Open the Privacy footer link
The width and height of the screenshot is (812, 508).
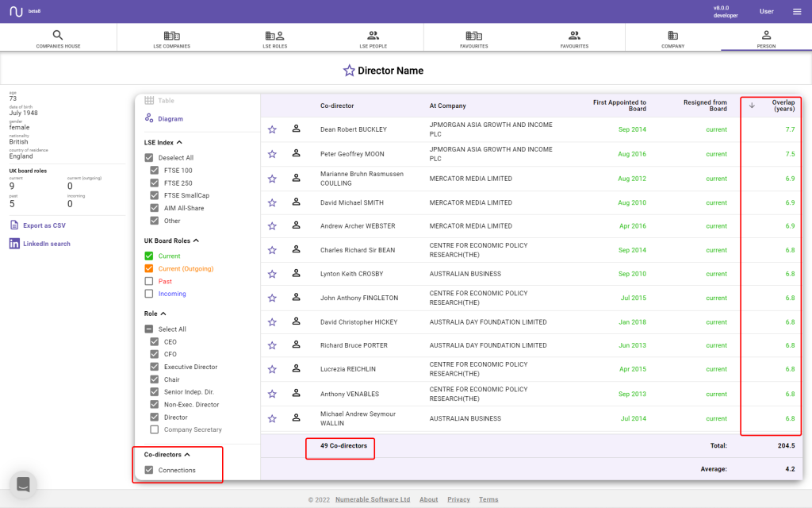[458, 499]
